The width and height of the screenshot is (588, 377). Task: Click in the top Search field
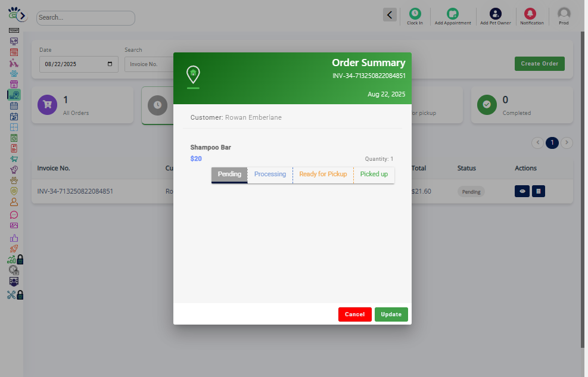86,18
